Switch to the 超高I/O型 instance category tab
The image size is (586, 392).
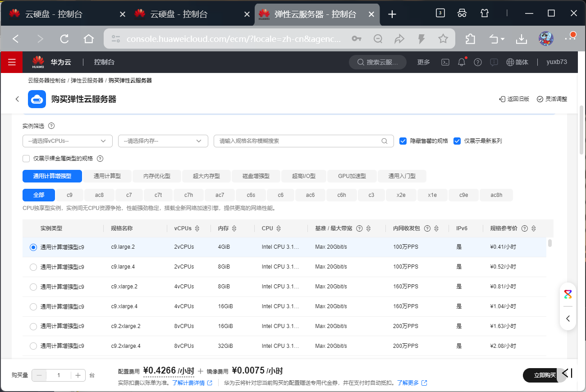point(304,176)
